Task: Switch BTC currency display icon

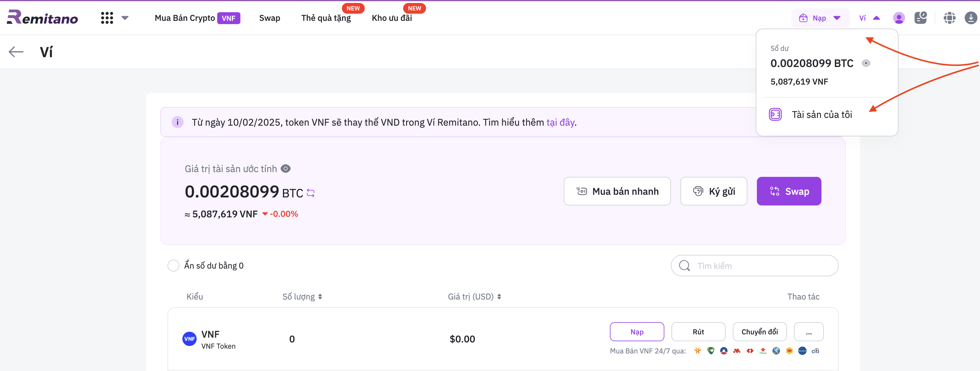Action: (x=311, y=193)
